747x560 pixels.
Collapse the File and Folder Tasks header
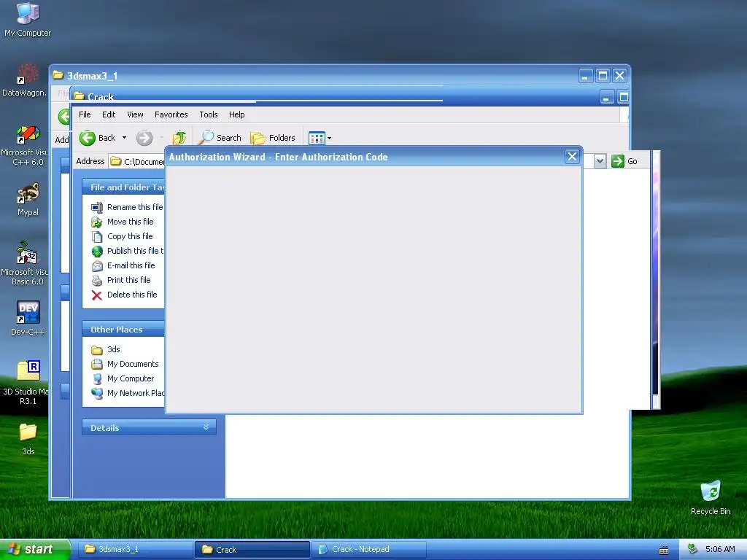pos(123,187)
